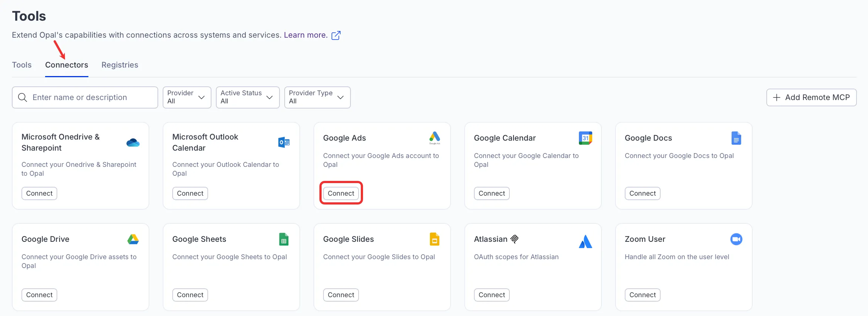
Task: Click the Add Remote MCP button
Action: point(811,97)
